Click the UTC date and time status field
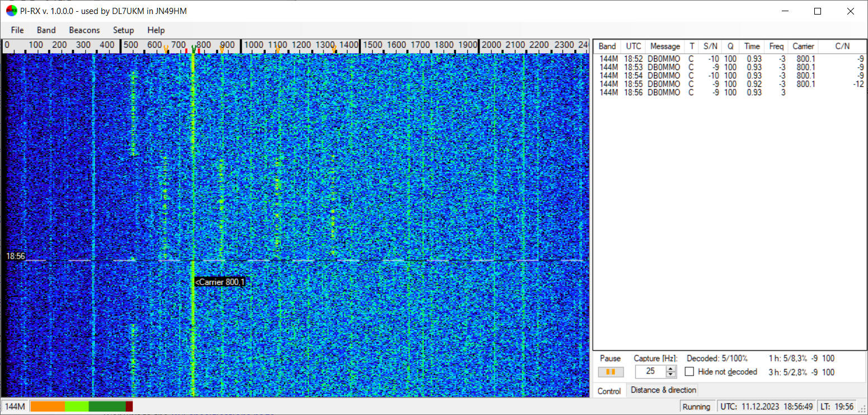The image size is (868, 415). coord(766,407)
